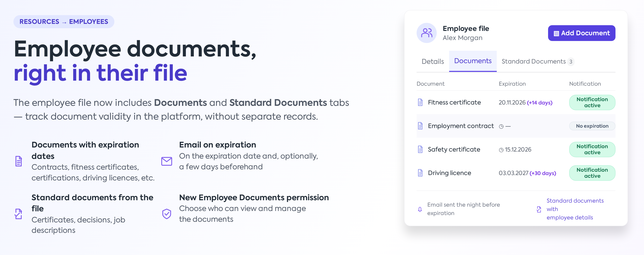This screenshot has height=255, width=644.
Task: Click the Email on expiration heading
Action: click(218, 144)
